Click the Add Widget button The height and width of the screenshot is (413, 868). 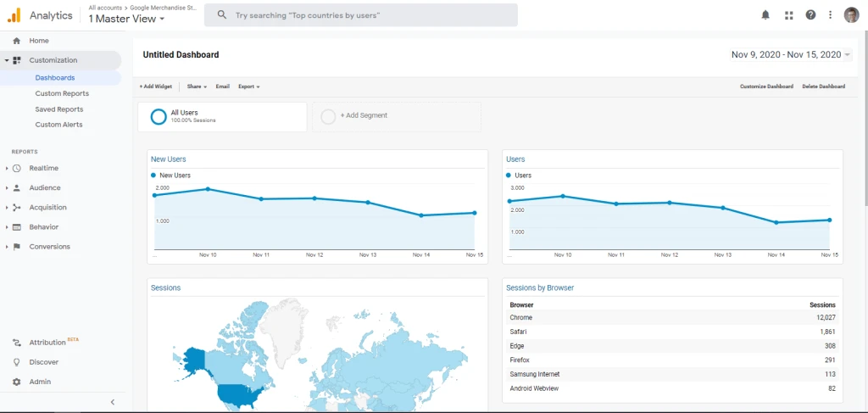pyautogui.click(x=156, y=87)
